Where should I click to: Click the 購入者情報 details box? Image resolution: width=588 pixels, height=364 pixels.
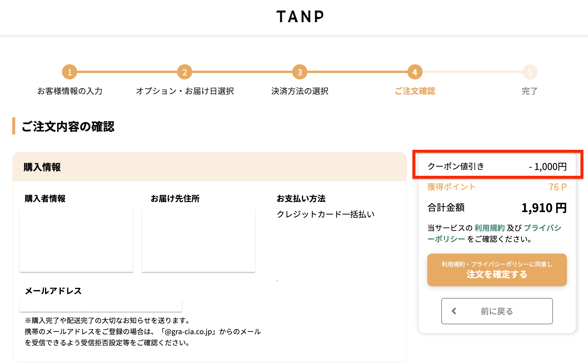click(76, 240)
